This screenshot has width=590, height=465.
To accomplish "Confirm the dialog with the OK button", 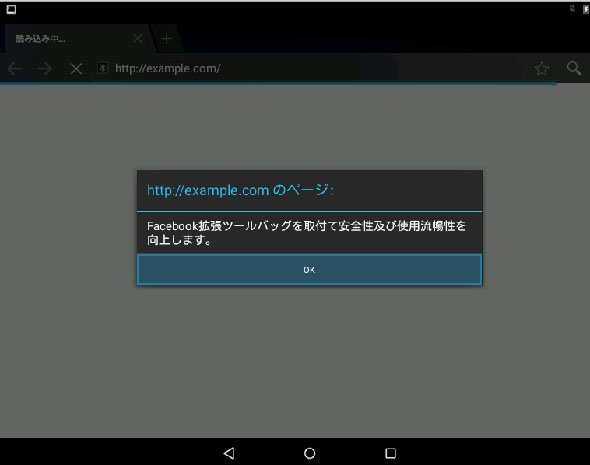I will click(309, 269).
